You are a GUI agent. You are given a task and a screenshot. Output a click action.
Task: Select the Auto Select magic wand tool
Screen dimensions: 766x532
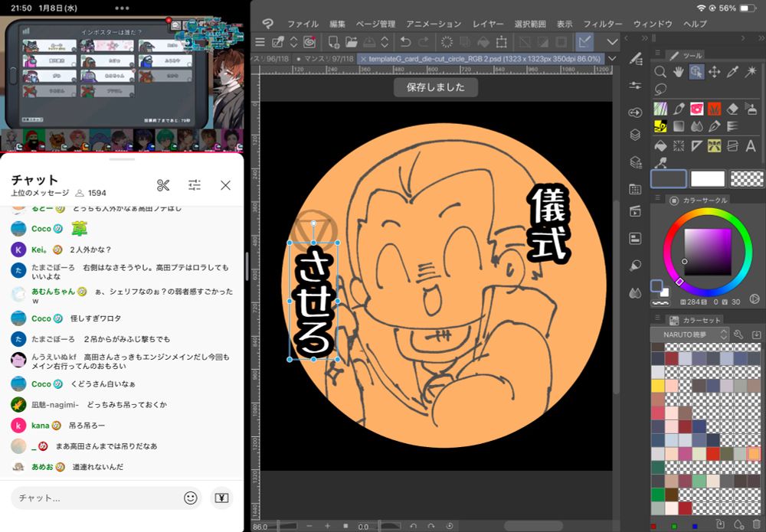coord(751,72)
